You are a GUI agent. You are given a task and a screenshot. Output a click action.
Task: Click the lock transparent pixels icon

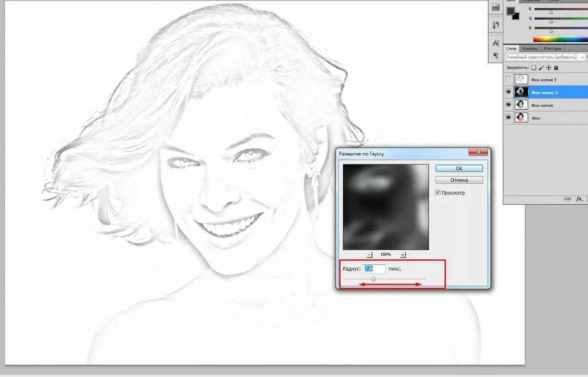[x=534, y=68]
